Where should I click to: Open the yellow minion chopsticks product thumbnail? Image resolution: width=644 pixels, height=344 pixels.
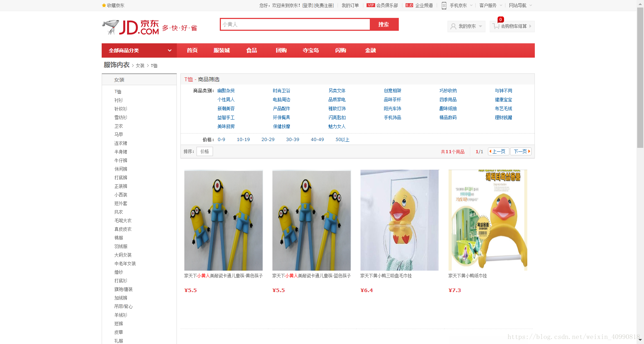(x=223, y=220)
